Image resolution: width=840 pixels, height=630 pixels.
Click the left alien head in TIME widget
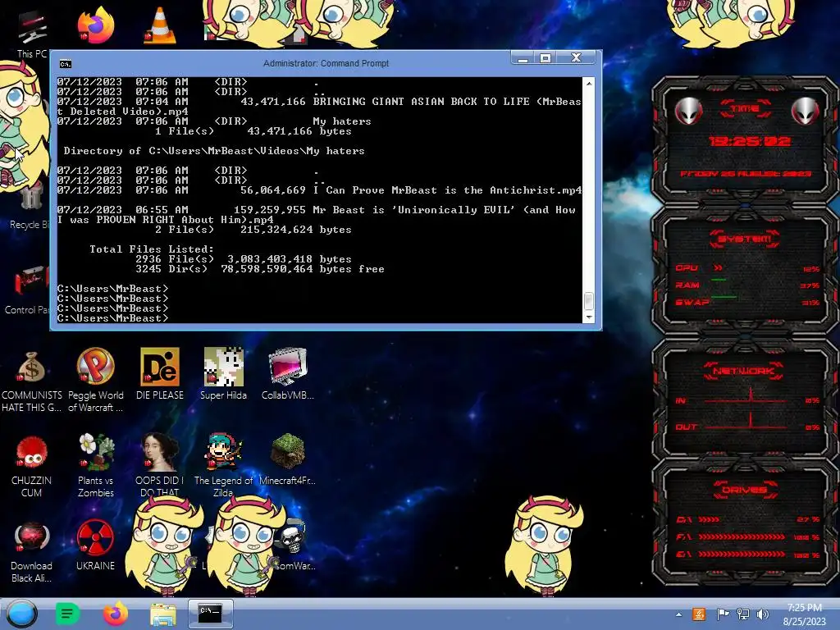(x=688, y=112)
